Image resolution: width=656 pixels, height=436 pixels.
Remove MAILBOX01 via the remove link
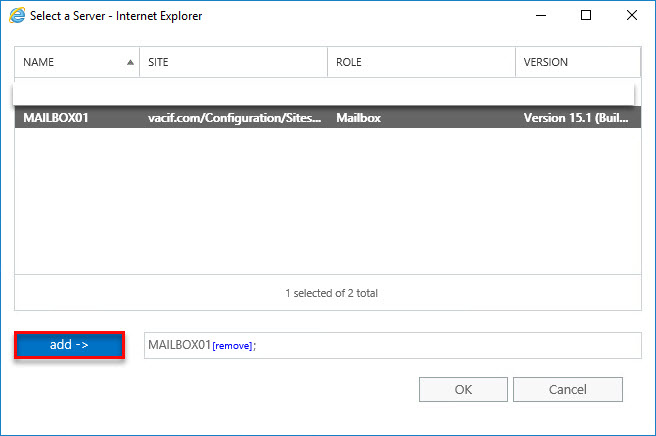232,346
